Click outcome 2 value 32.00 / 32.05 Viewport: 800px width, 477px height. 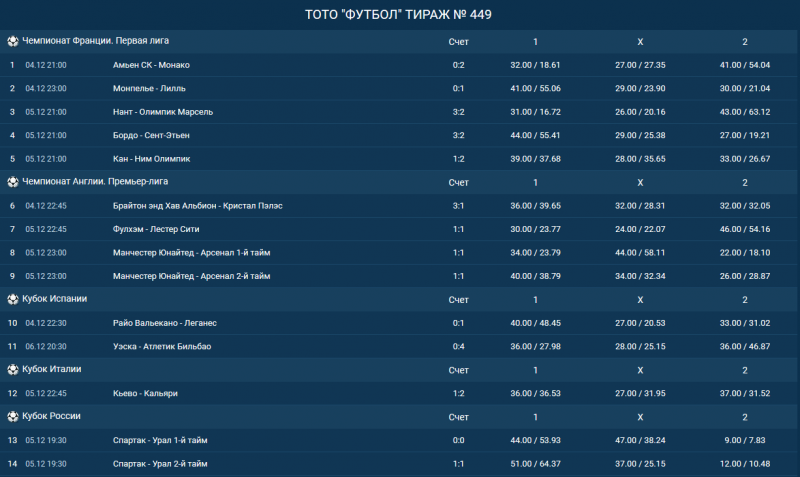pos(745,206)
